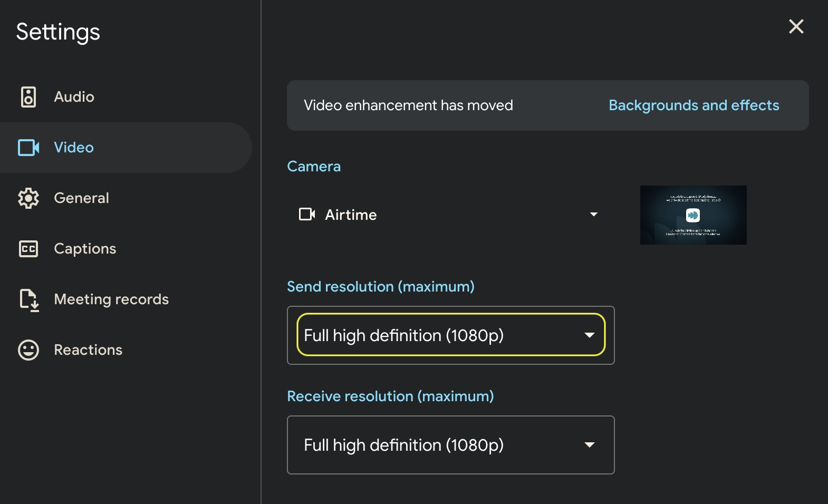The height and width of the screenshot is (504, 828).
Task: Click the Reactions smiley face icon
Action: 28,350
